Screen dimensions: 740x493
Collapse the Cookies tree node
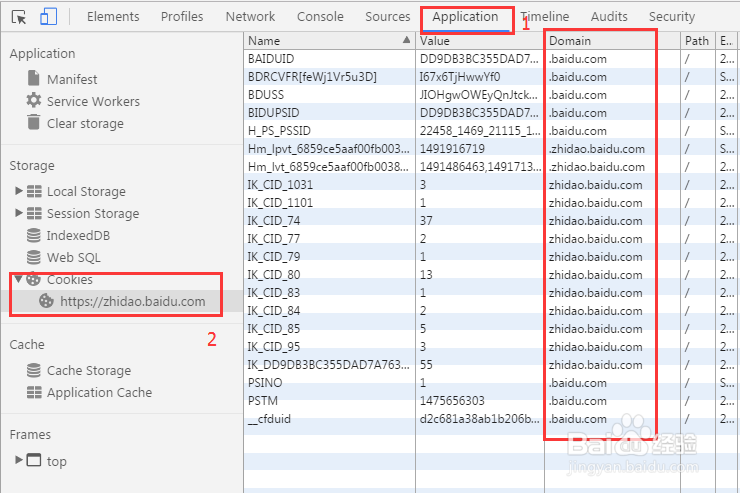tap(18, 279)
